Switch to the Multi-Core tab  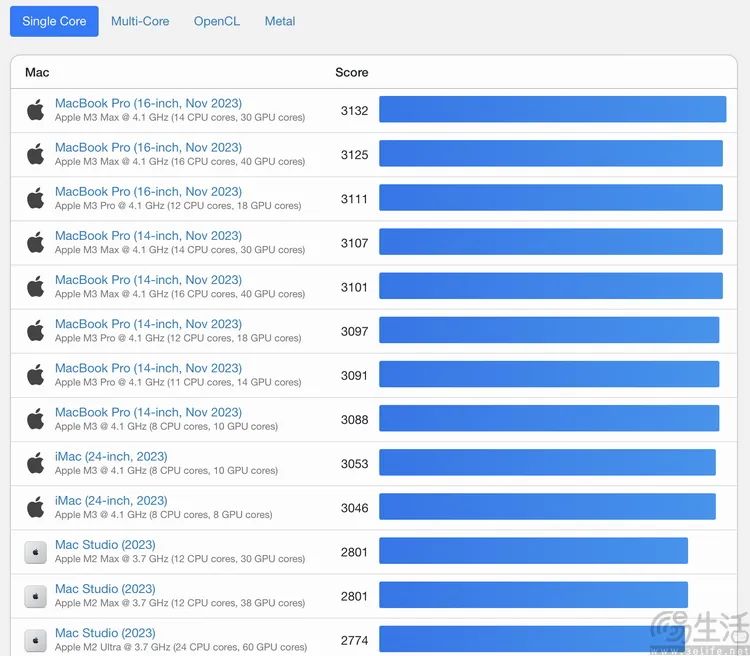point(140,21)
